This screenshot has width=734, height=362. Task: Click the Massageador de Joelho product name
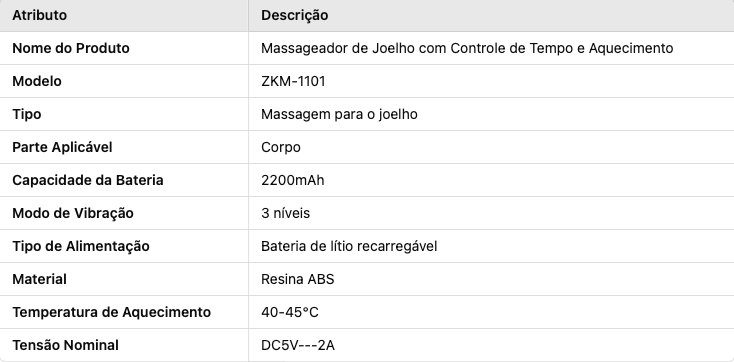coord(467,48)
